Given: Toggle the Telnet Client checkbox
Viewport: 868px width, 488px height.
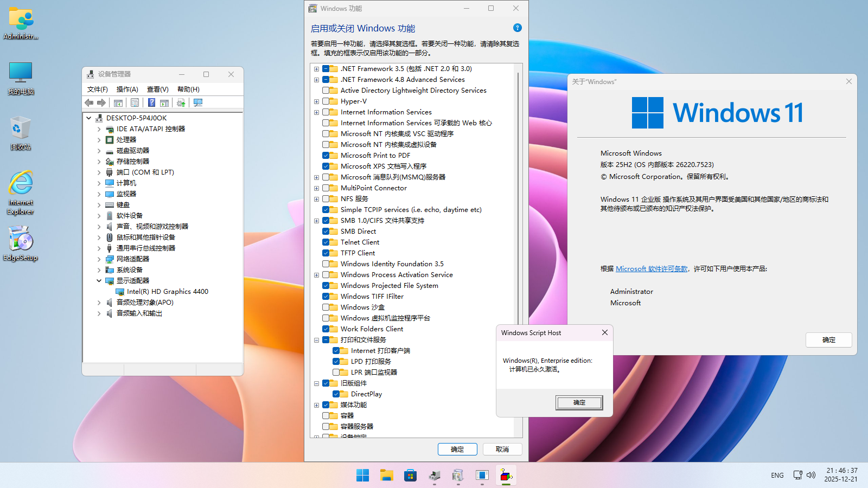Looking at the screenshot, I should 326,242.
